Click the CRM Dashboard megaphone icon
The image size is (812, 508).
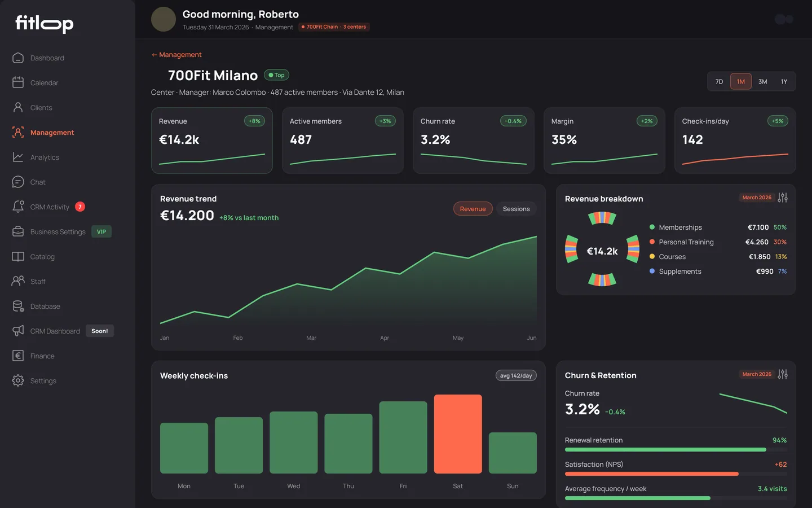(18, 331)
